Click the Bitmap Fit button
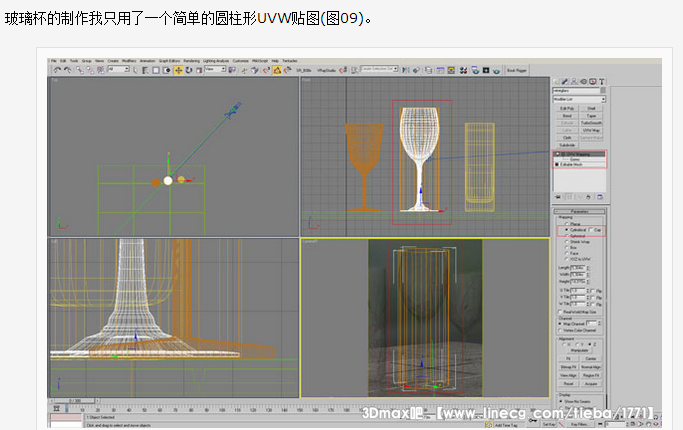The width and height of the screenshot is (683, 430). [x=568, y=367]
